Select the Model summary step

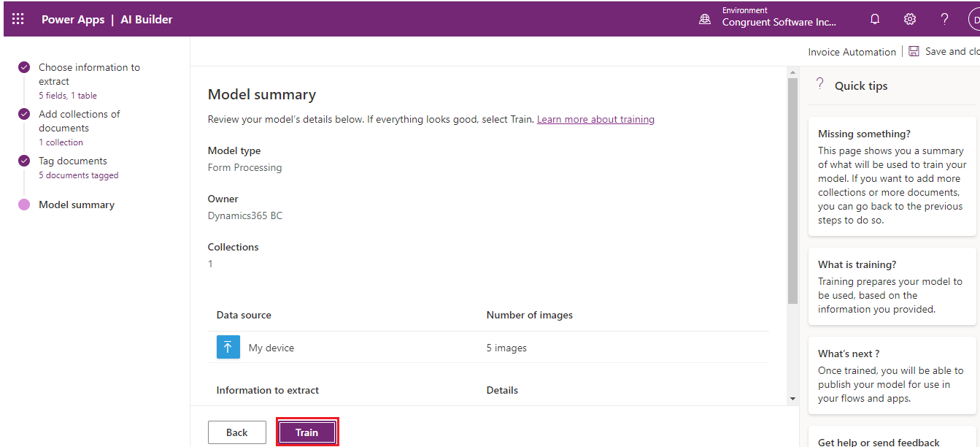click(x=77, y=205)
